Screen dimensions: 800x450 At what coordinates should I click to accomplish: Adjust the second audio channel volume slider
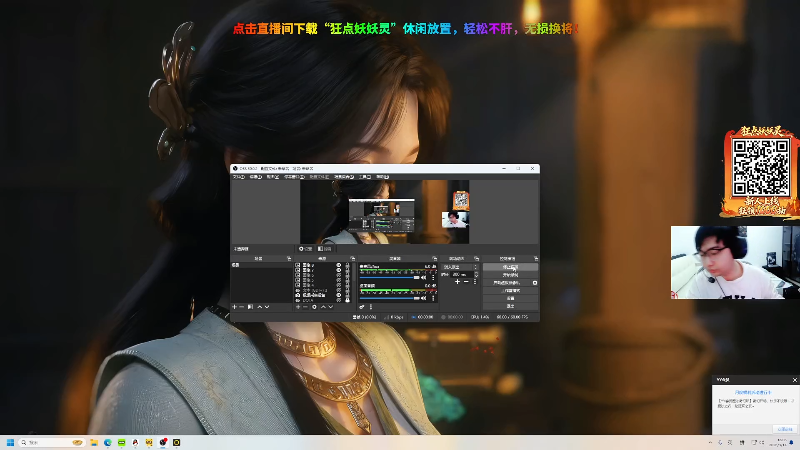point(390,298)
